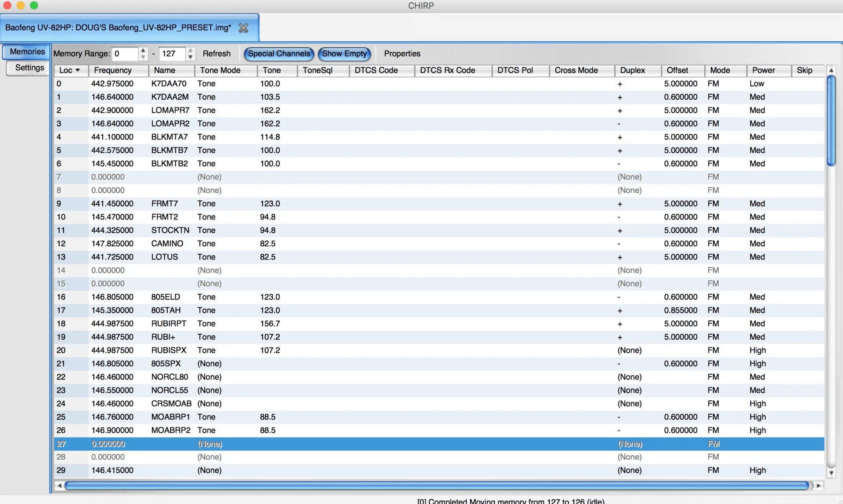Screen dimensions: 843x504
Task: Select the STOCKTN name cell
Action: (x=170, y=230)
